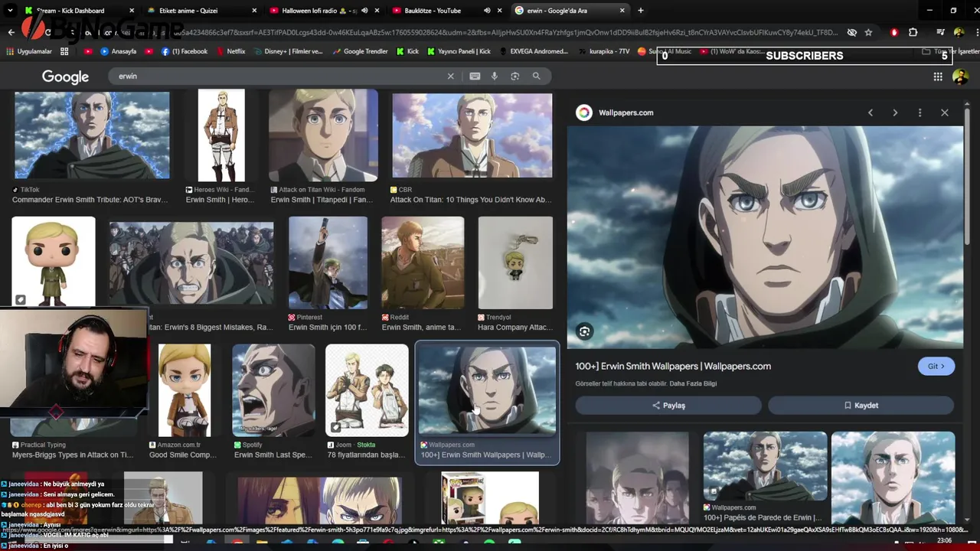Open kurapika - 7TV bookmark

pyautogui.click(x=604, y=51)
